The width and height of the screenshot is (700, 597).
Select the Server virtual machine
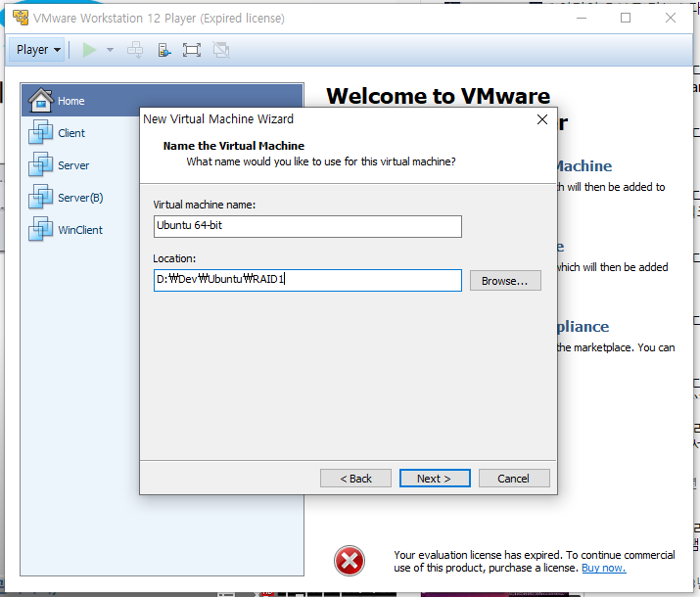point(73,165)
